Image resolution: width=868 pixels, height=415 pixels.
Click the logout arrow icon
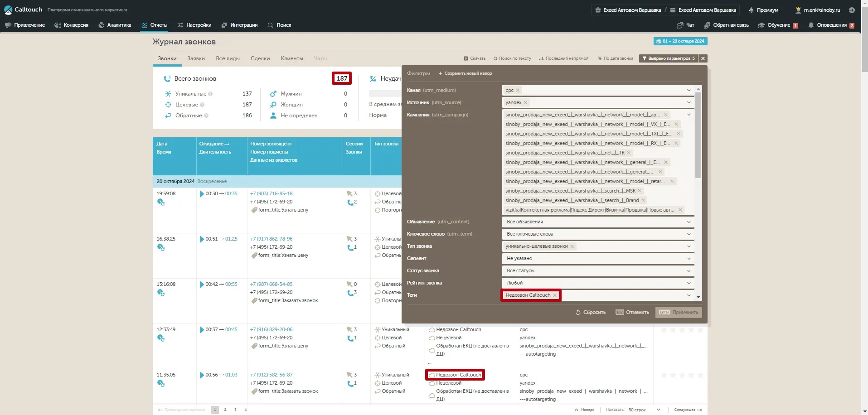852,10
